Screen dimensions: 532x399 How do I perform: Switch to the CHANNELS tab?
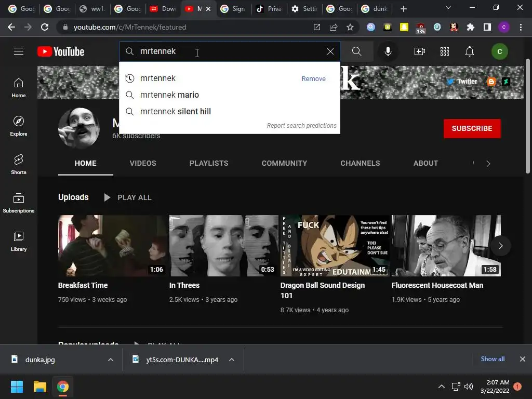(x=361, y=163)
